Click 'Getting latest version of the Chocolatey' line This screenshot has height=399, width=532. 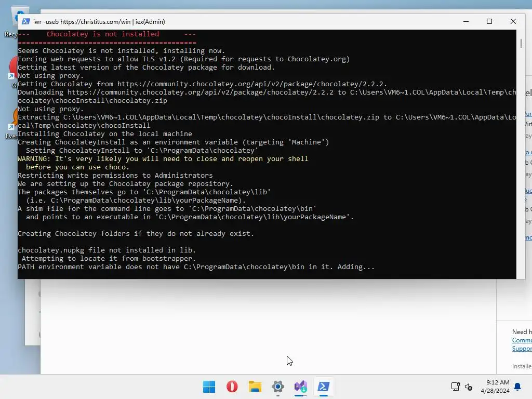[146, 68]
